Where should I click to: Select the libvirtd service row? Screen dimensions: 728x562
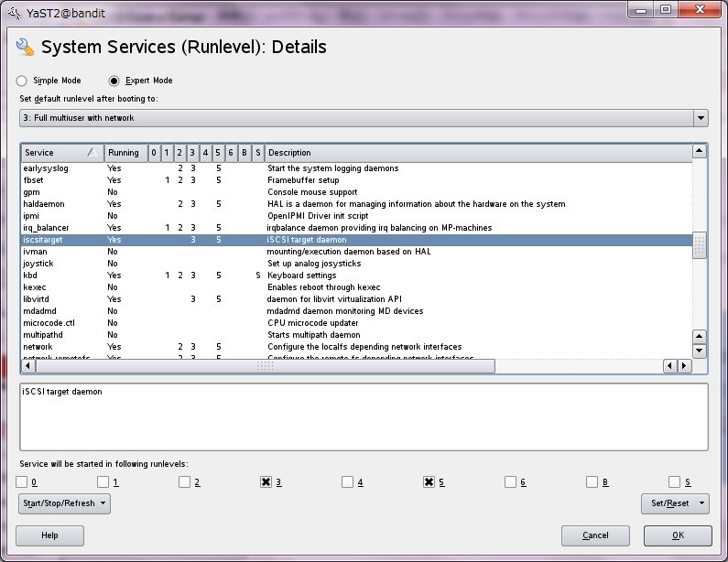(x=356, y=299)
